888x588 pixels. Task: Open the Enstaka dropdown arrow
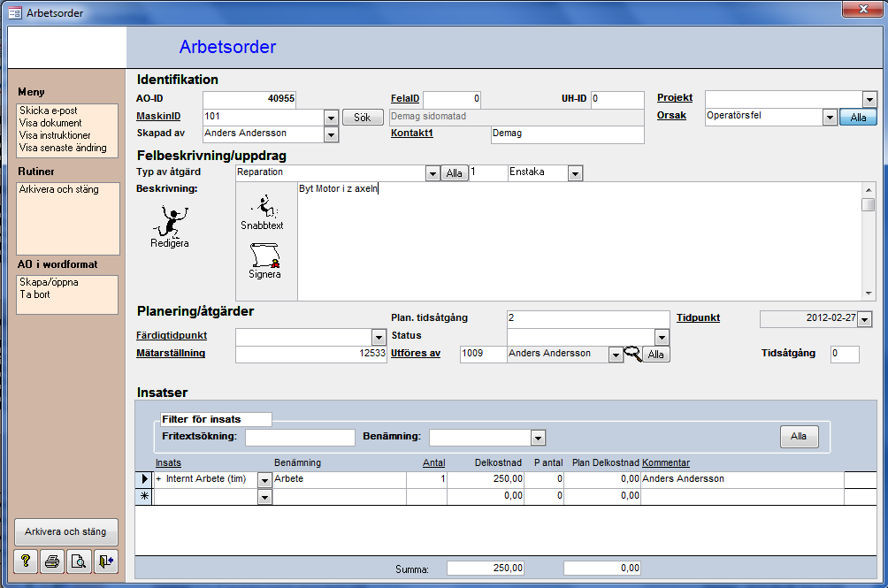point(576,173)
